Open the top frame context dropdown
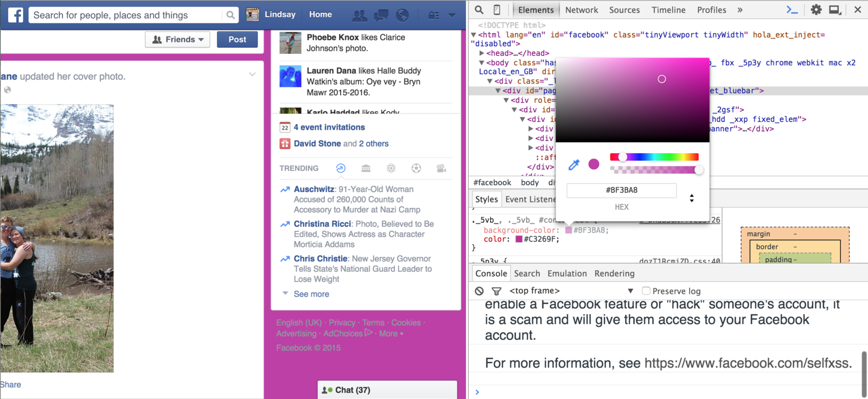 coord(571,291)
